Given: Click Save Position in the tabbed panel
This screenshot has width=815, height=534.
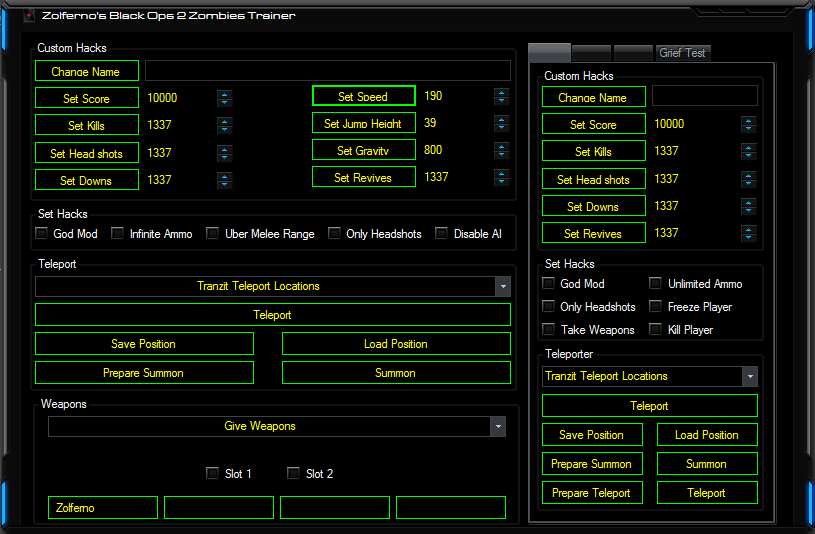Looking at the screenshot, I should tap(593, 435).
